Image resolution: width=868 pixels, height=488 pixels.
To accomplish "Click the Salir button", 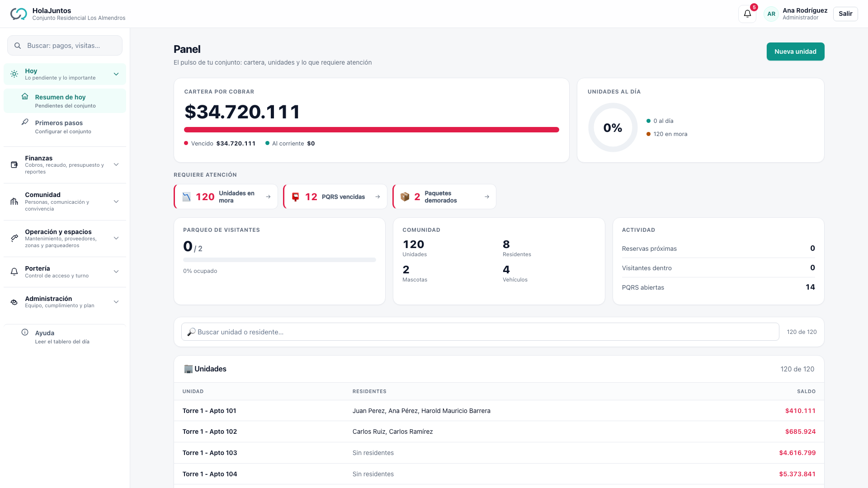I will pyautogui.click(x=845, y=14).
